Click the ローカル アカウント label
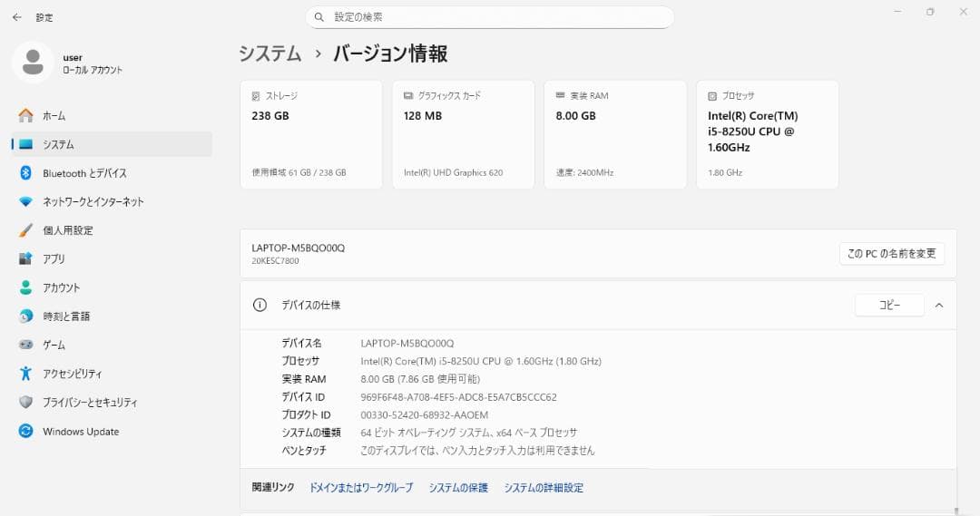Screen dimensions: 980x516 (93, 70)
